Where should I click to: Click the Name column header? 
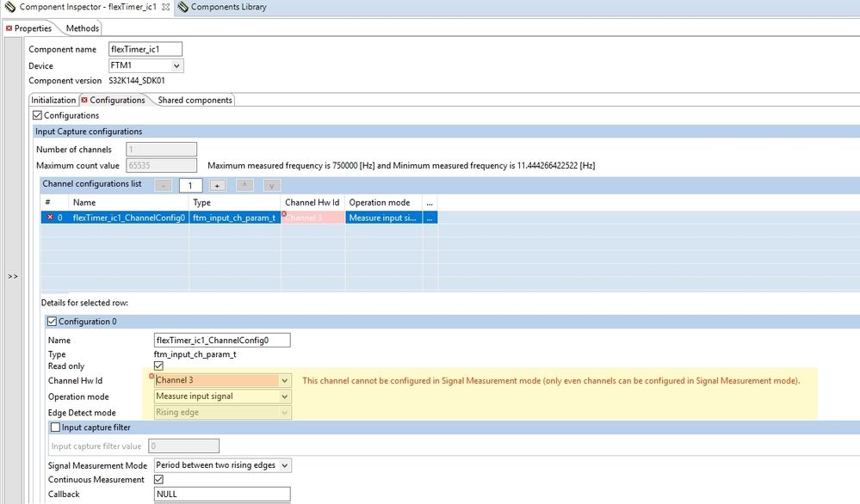pos(129,202)
